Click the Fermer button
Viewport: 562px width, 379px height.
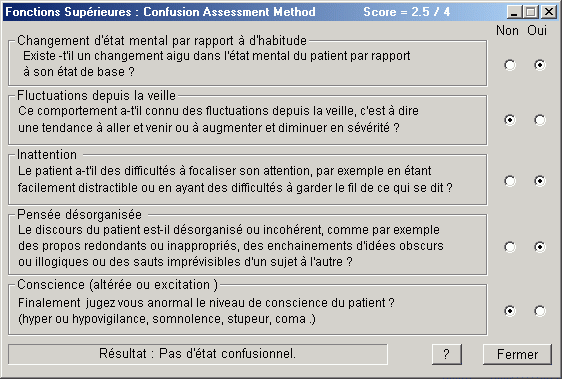517,354
